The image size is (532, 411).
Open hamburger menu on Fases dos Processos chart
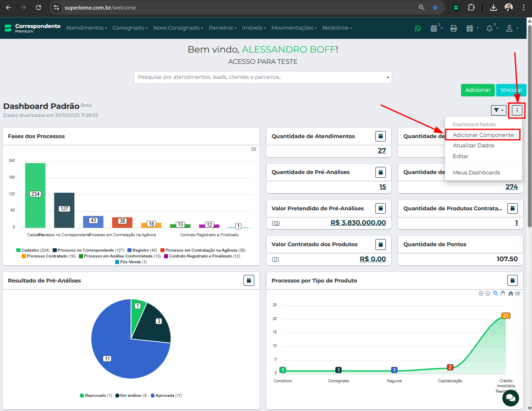253,149
